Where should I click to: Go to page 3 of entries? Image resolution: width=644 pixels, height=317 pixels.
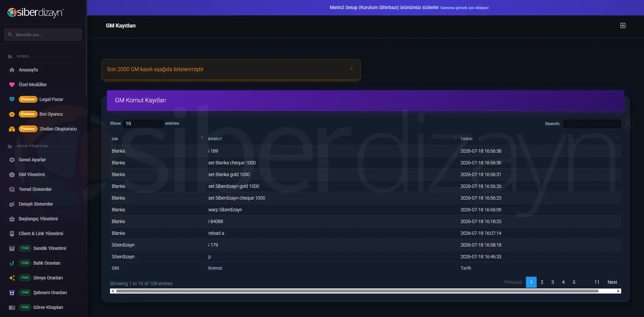[x=552, y=282]
